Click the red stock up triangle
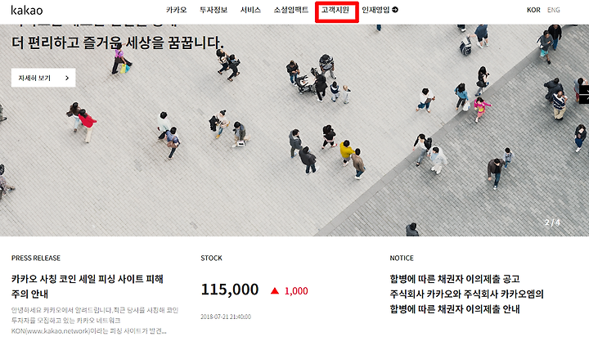 tap(275, 290)
